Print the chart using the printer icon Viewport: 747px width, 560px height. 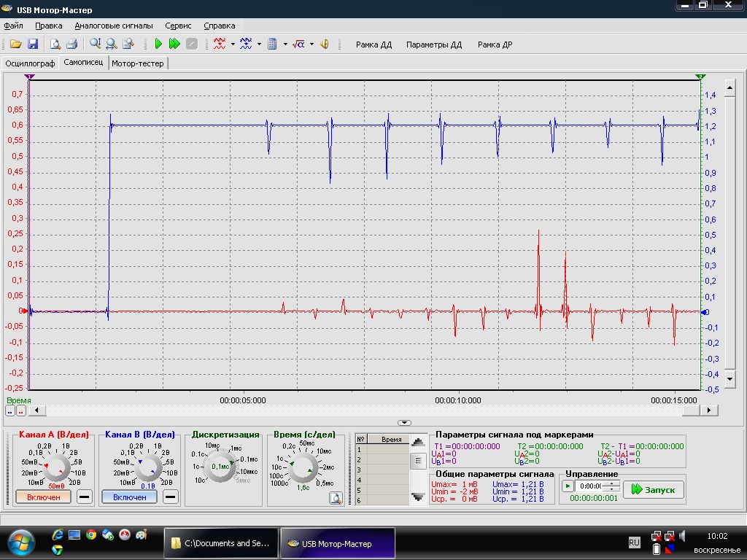(x=72, y=44)
